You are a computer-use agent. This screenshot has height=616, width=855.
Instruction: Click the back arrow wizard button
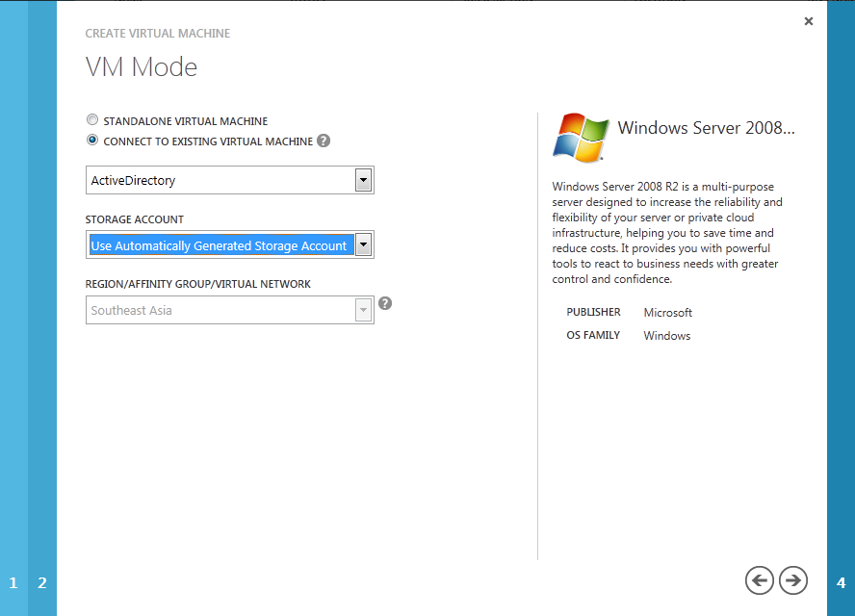point(760,579)
